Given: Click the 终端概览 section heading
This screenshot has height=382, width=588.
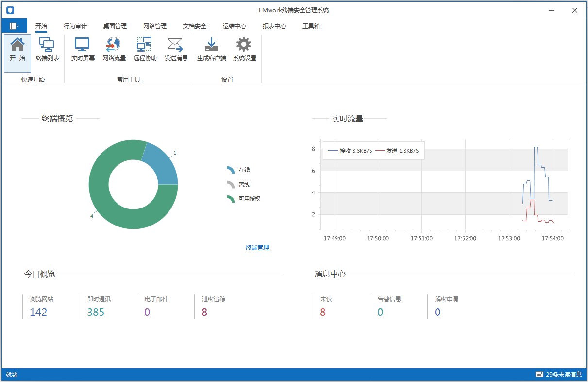Looking at the screenshot, I should (x=57, y=118).
